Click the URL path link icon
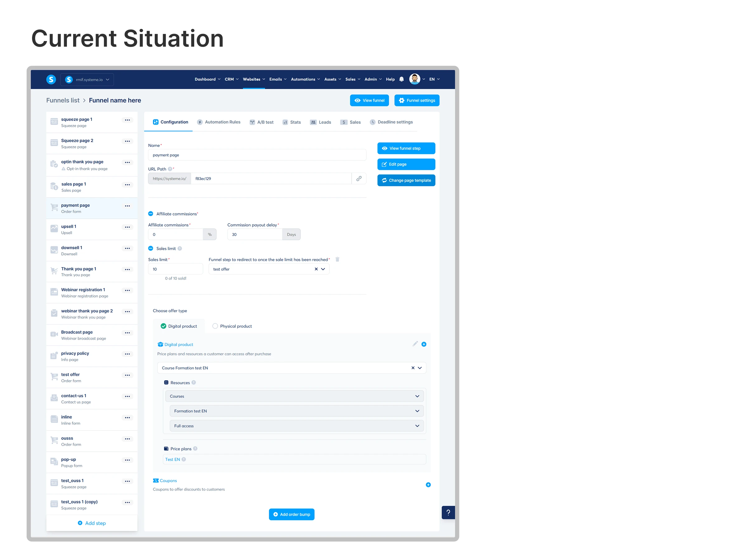Image resolution: width=747 pixels, height=560 pixels. pos(359,179)
